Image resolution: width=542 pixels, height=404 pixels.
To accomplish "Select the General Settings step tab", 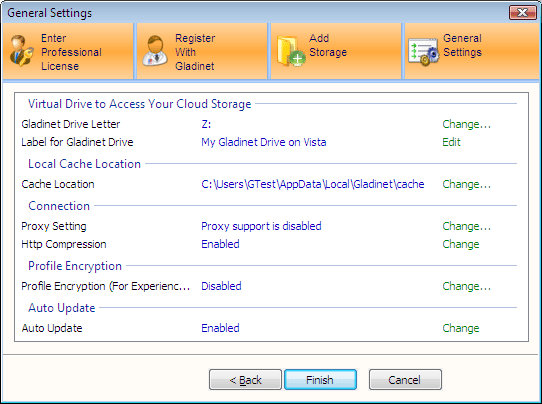I will (x=471, y=51).
